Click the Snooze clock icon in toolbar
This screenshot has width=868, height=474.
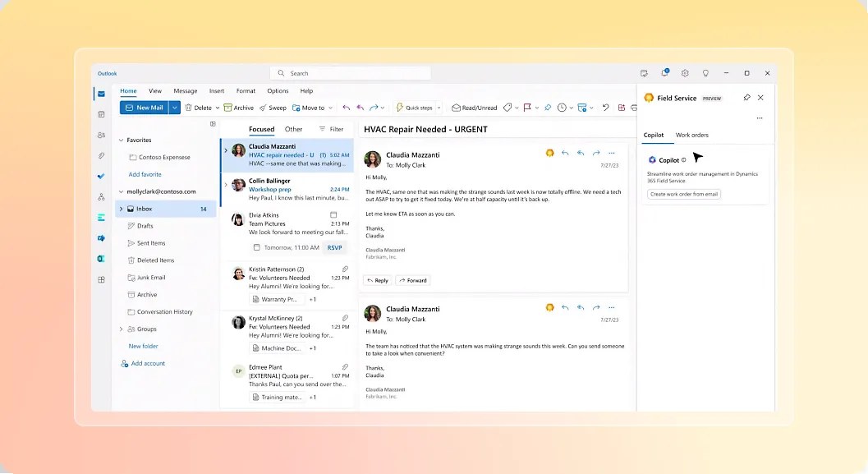562,108
